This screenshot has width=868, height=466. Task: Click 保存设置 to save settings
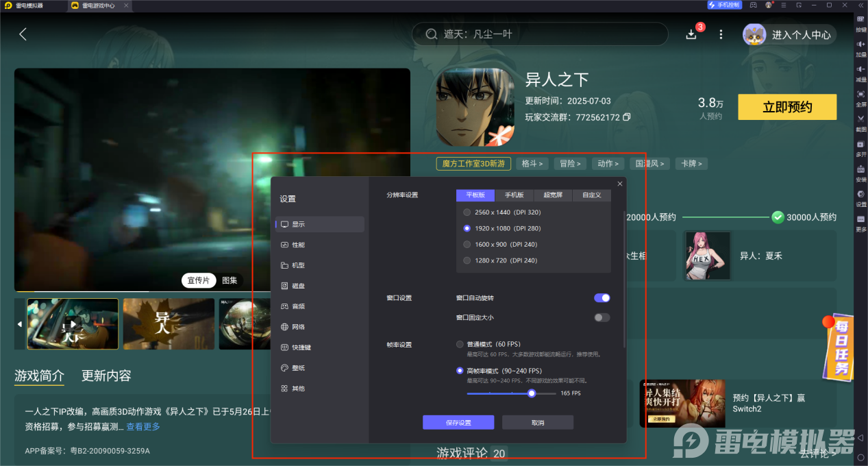(458, 422)
